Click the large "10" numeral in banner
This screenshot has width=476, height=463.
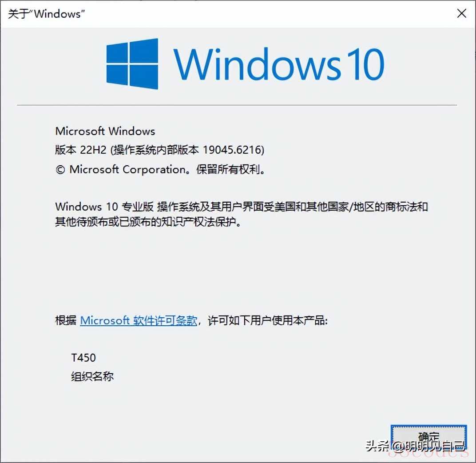point(366,64)
